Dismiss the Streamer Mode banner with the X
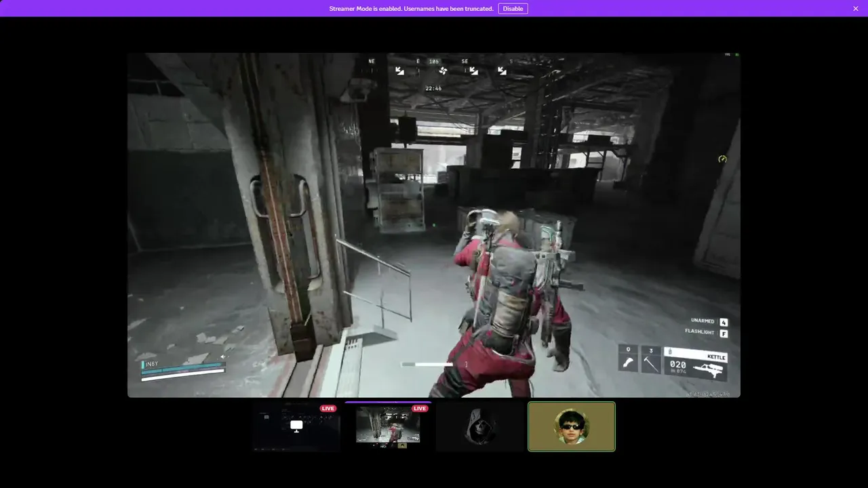This screenshot has width=868, height=488. [x=856, y=9]
